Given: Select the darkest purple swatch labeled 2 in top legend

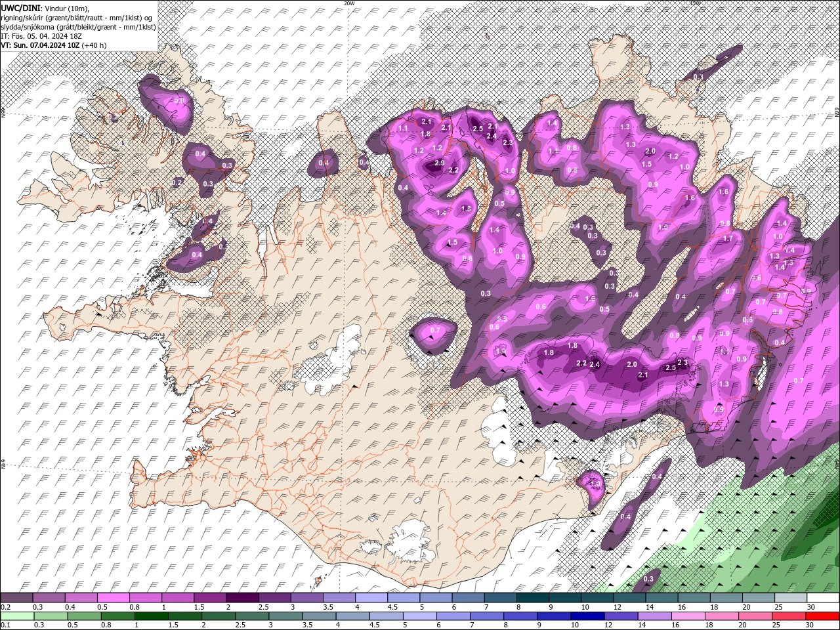Looking at the screenshot, I should point(242,598).
